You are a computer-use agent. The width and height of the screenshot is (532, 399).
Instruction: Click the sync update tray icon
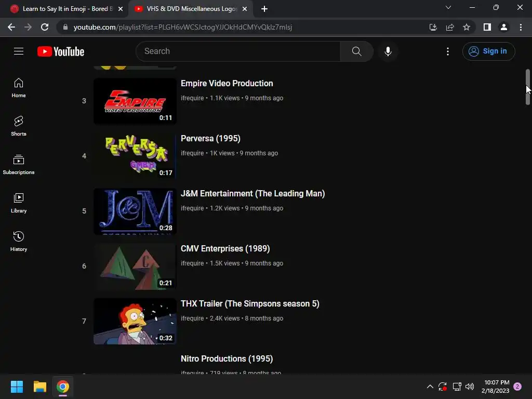pos(443,387)
